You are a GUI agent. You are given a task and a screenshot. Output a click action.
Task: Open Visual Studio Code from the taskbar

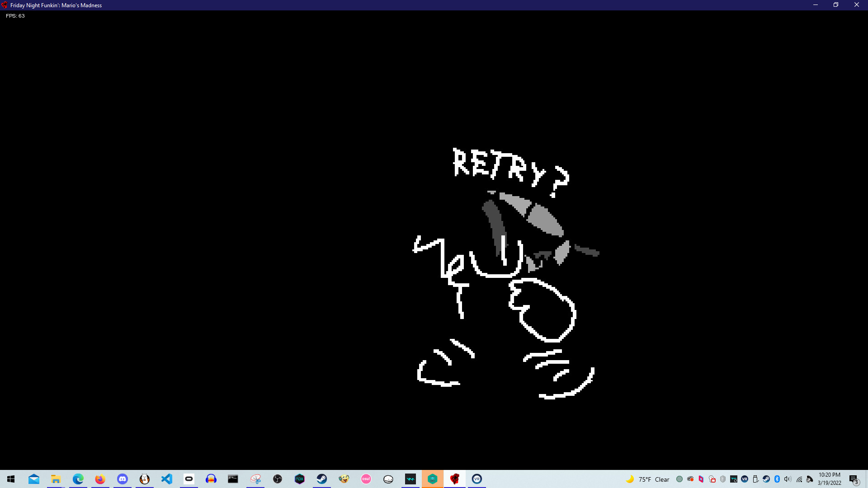[167, 479]
